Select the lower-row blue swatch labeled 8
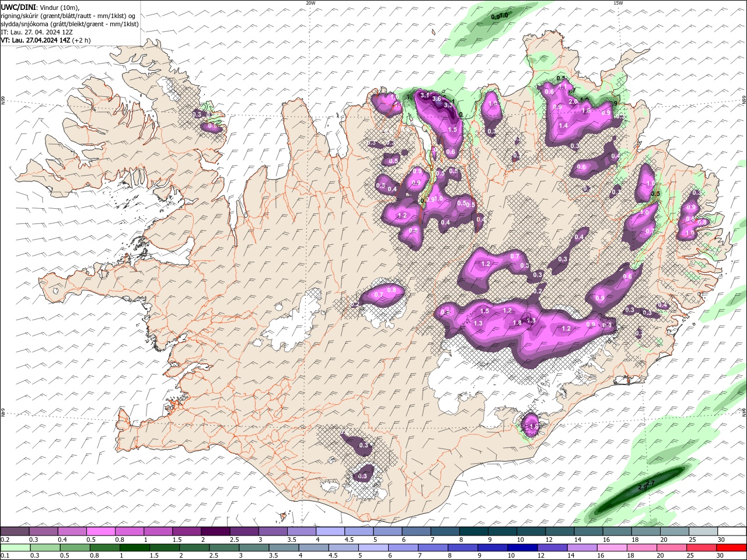Image resolution: width=747 pixels, height=560 pixels. [x=463, y=548]
